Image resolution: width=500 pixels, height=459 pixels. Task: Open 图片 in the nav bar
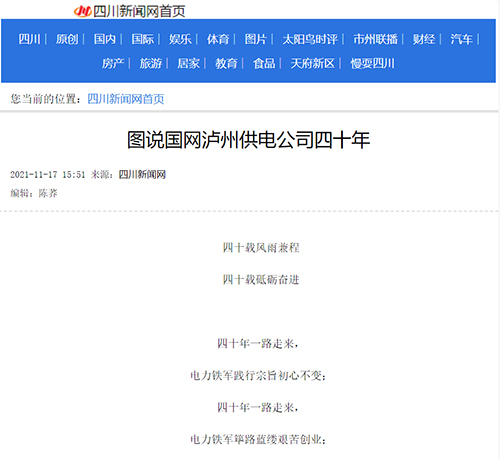256,39
